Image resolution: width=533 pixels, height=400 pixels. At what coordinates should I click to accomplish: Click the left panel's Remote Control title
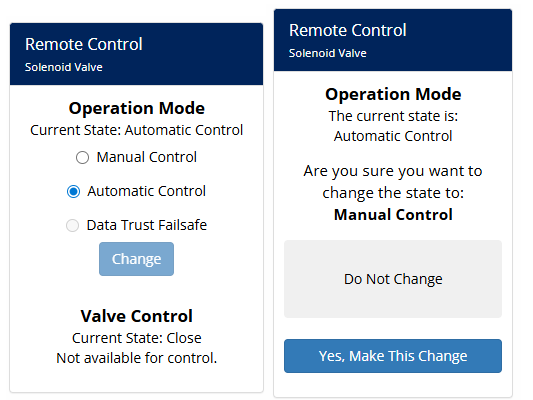[84, 44]
